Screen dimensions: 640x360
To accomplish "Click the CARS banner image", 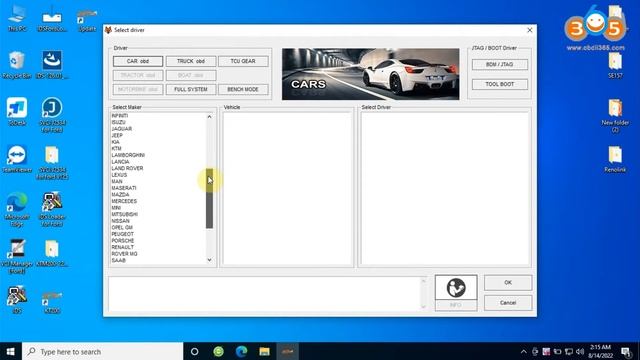I will point(370,74).
